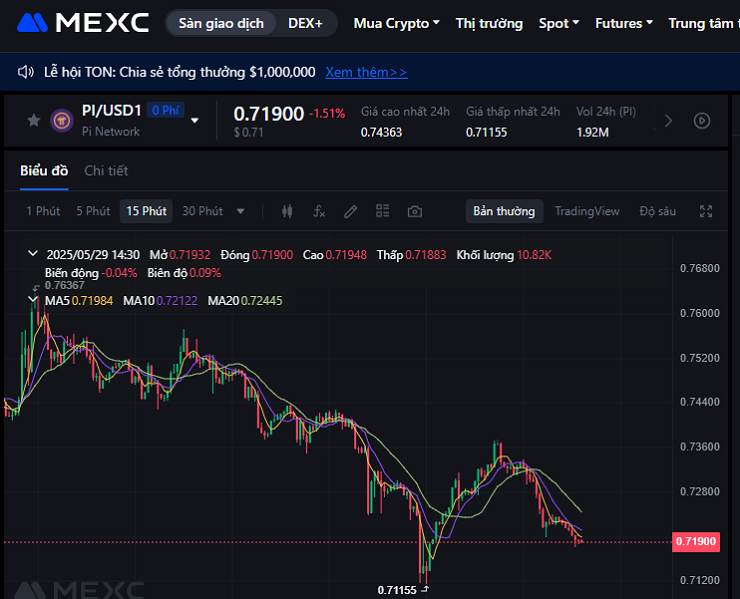This screenshot has height=599, width=740.
Task: Open the Biểu đồ tab
Action: tap(44, 171)
